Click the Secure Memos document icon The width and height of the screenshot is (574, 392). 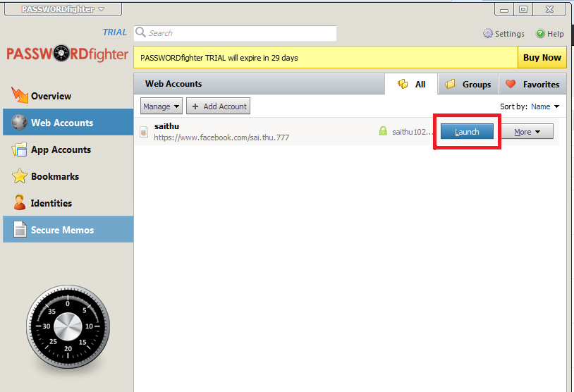click(20, 230)
